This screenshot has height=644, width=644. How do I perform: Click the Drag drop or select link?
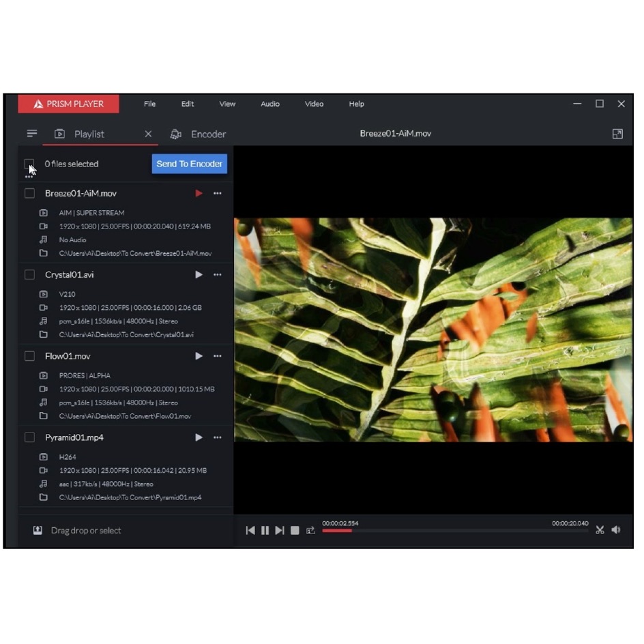click(86, 530)
